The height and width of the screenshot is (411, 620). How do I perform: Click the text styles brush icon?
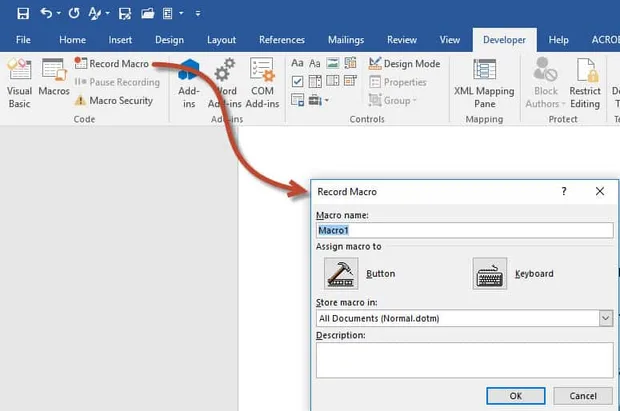point(94,13)
